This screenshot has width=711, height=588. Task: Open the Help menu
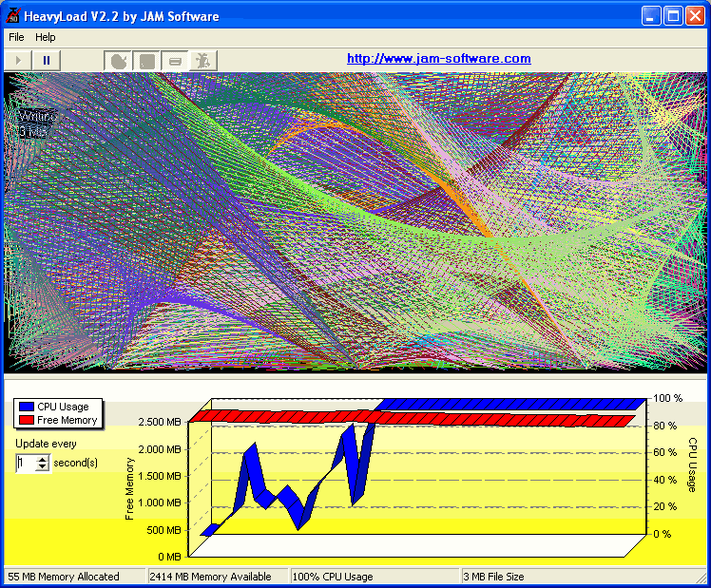(x=46, y=37)
